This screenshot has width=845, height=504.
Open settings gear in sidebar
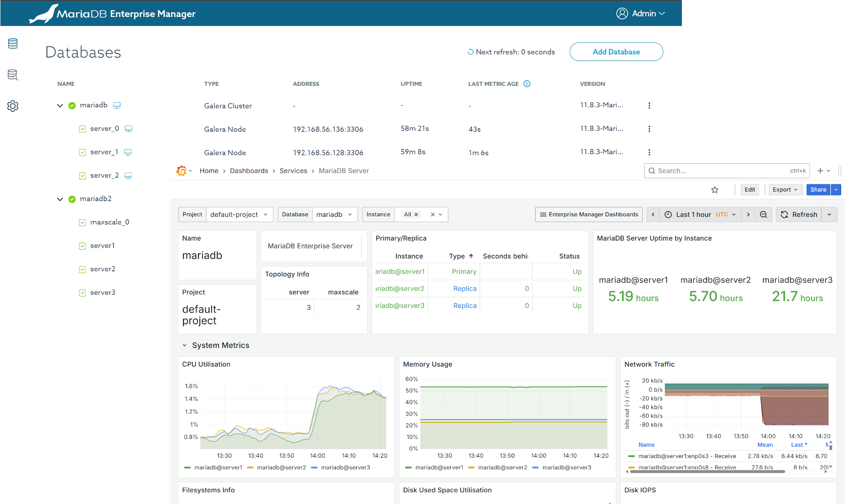click(x=13, y=106)
